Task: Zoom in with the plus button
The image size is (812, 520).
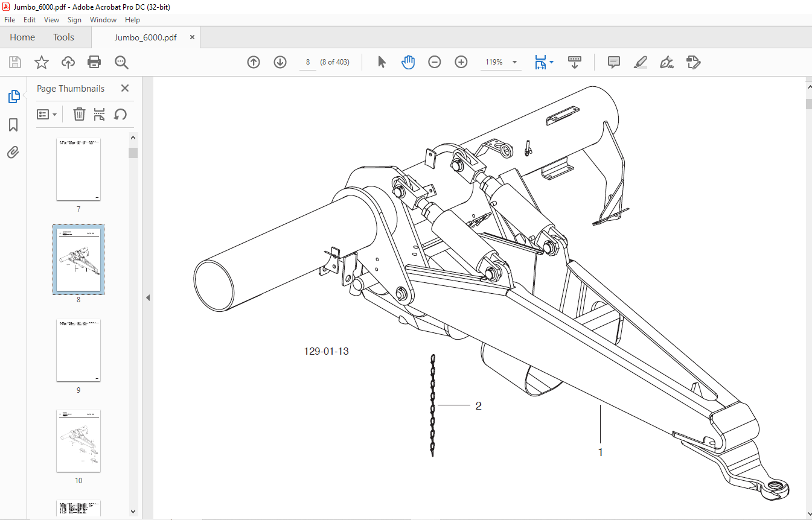Action: 461,62
